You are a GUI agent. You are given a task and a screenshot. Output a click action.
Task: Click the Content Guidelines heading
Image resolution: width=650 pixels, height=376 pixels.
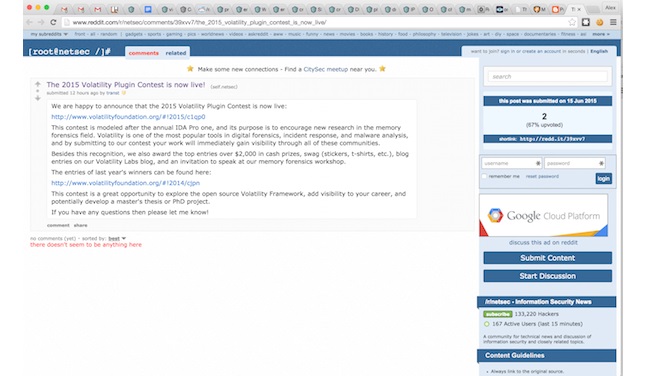click(x=515, y=355)
